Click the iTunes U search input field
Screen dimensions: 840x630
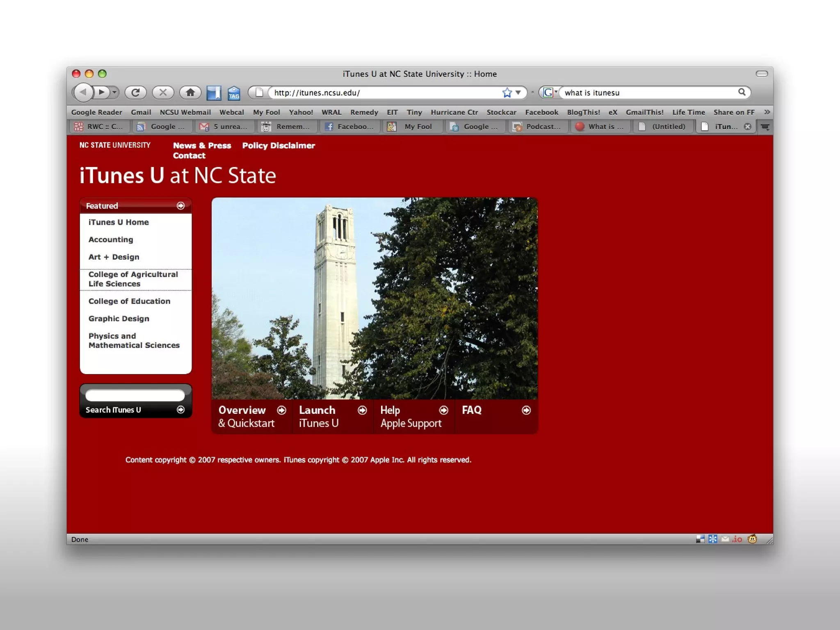click(135, 395)
